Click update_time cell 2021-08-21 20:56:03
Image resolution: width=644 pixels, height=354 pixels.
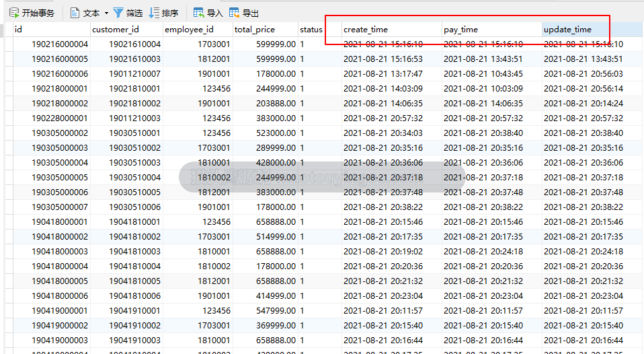tap(592, 74)
